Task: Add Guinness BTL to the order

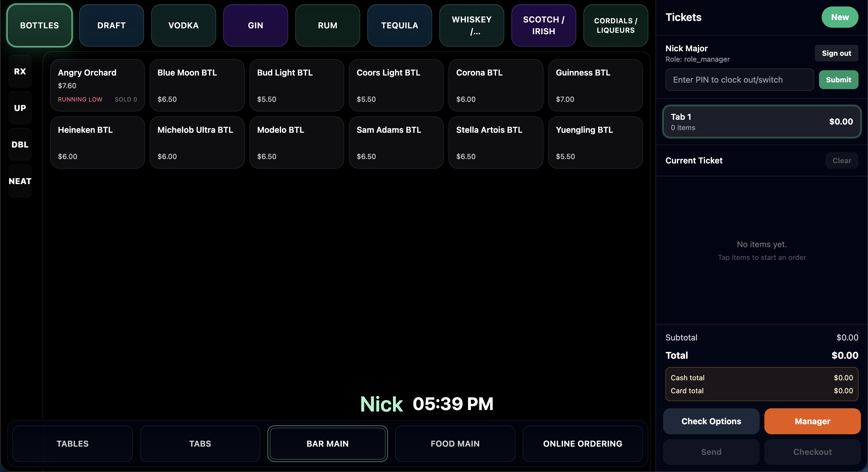Action: point(595,85)
